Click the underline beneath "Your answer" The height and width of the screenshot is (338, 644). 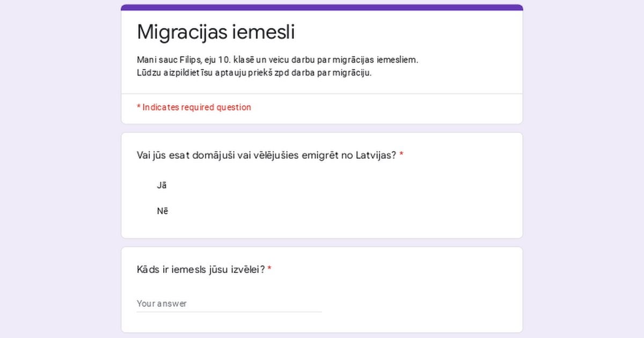pyautogui.click(x=229, y=312)
